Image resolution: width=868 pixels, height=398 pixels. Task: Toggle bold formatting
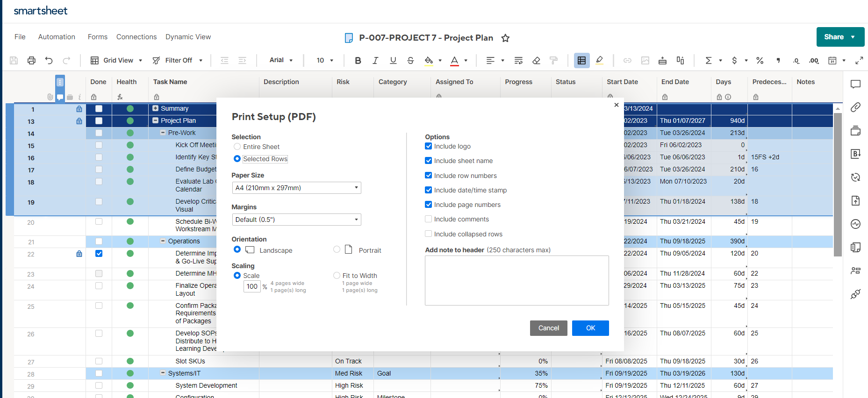pyautogui.click(x=358, y=60)
